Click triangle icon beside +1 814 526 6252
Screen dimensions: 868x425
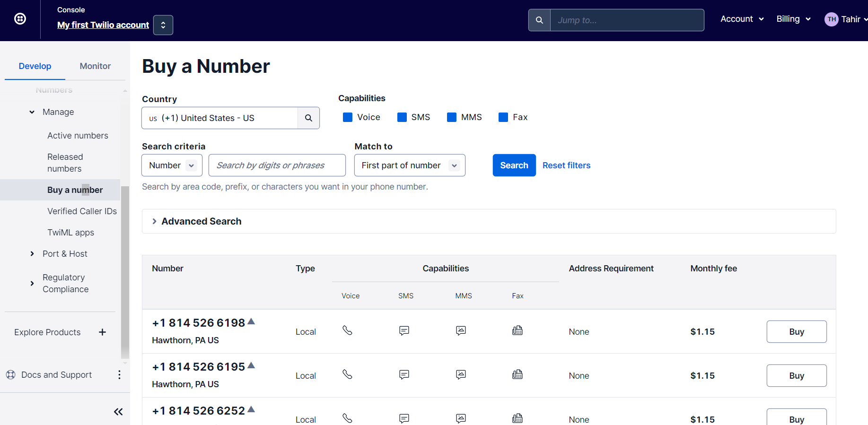pyautogui.click(x=251, y=409)
